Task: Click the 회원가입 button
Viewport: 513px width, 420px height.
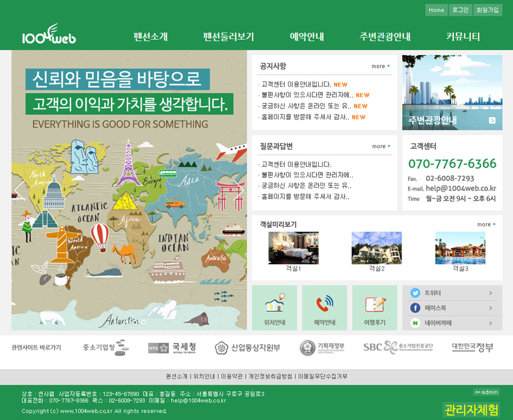Action: pyautogui.click(x=487, y=10)
